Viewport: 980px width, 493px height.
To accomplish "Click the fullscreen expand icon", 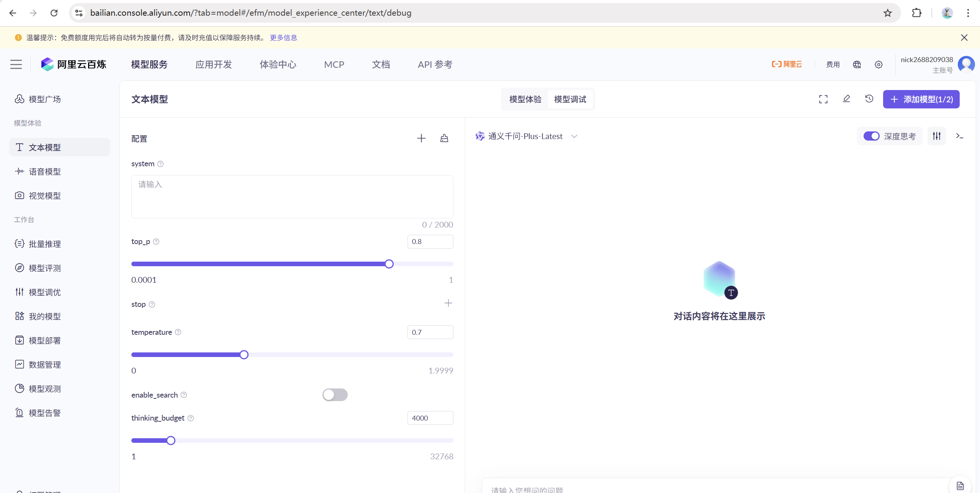I will [x=823, y=99].
